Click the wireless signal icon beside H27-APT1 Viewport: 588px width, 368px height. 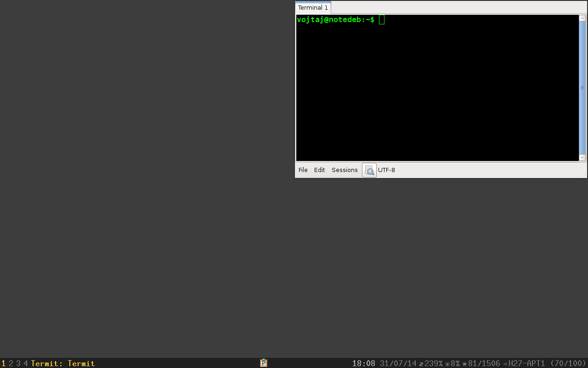coord(505,364)
